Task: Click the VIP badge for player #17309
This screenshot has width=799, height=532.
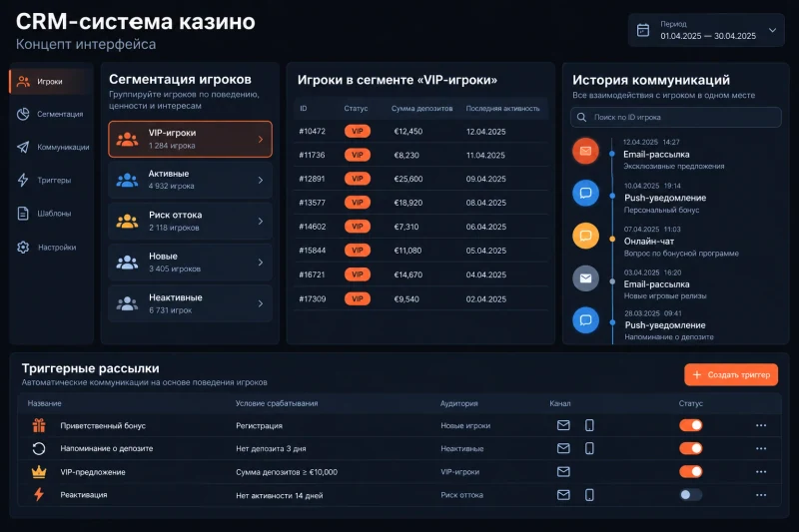Action: tap(358, 298)
